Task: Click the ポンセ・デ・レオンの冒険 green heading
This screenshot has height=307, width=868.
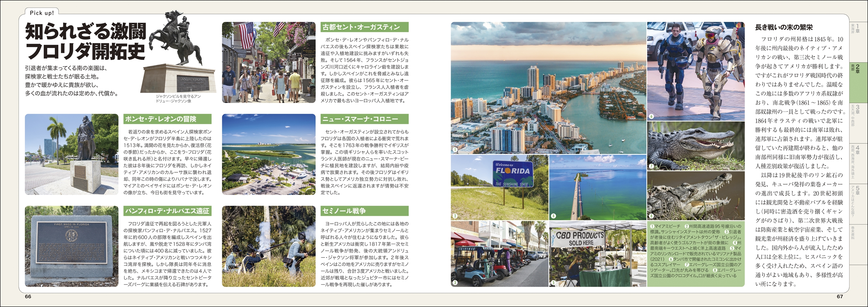Action: click(x=167, y=119)
